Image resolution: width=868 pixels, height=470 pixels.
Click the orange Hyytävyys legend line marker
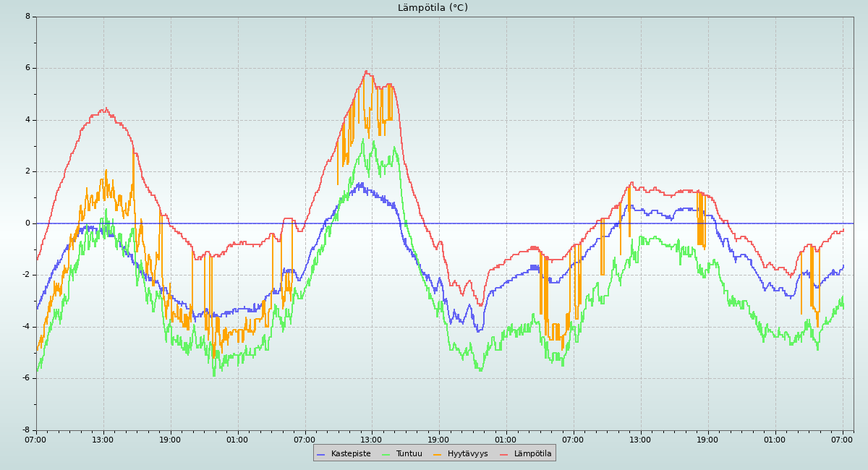(438, 454)
